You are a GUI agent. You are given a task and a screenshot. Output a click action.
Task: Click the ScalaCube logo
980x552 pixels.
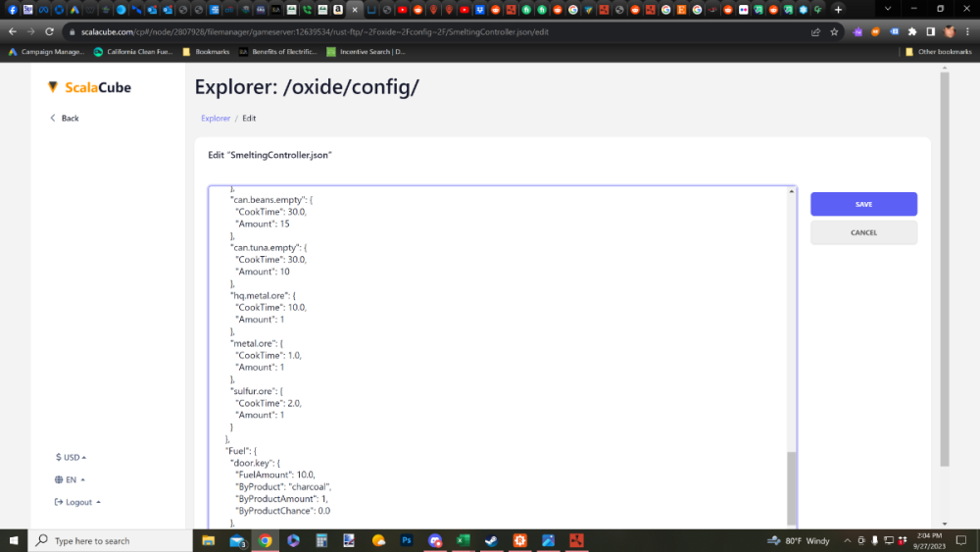[89, 87]
